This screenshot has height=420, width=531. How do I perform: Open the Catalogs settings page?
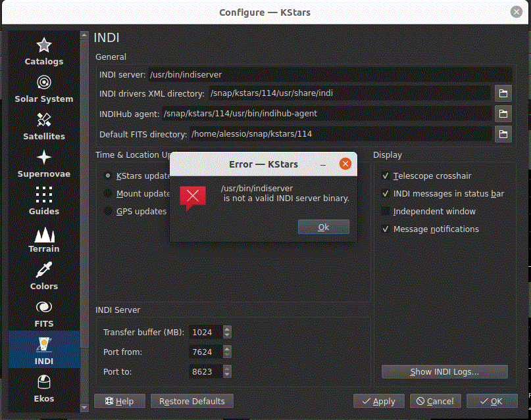[x=44, y=51]
